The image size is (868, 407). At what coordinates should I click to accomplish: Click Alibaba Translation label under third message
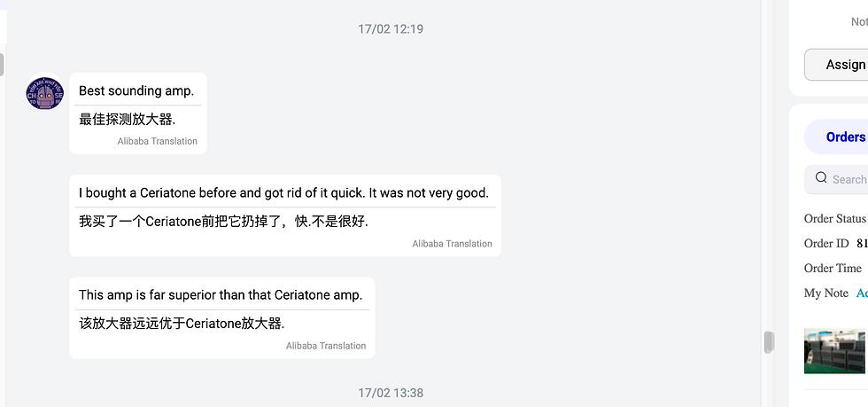(326, 346)
